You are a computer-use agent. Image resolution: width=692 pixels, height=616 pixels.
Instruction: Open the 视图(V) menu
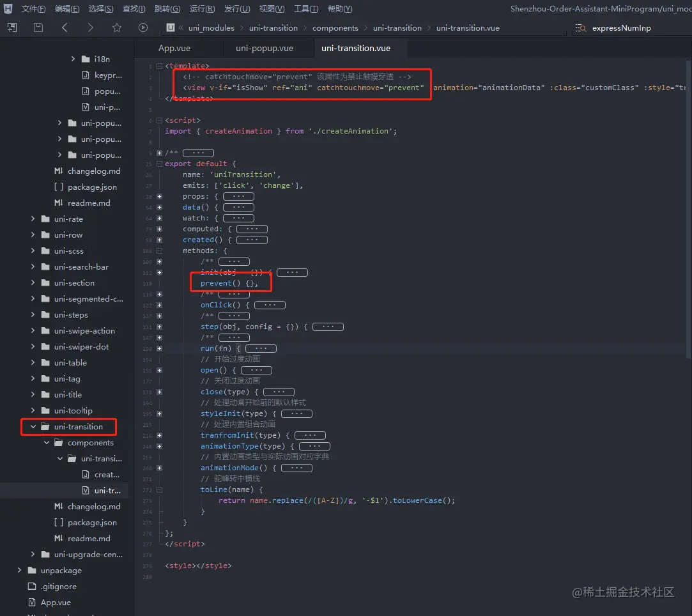tap(272, 9)
